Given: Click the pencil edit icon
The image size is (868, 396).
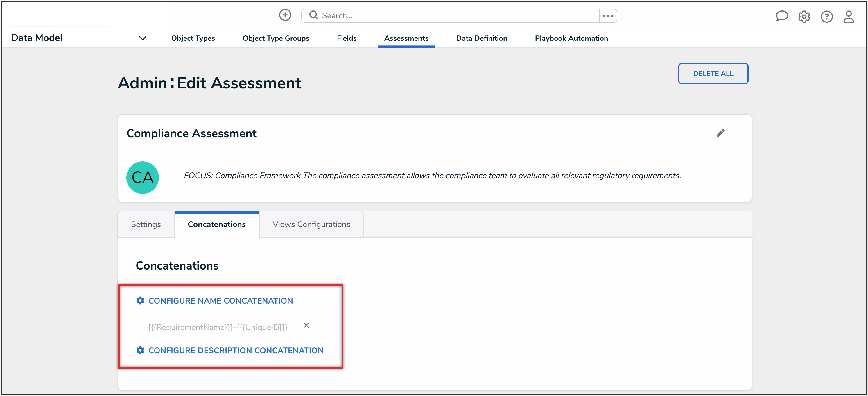Looking at the screenshot, I should point(720,133).
